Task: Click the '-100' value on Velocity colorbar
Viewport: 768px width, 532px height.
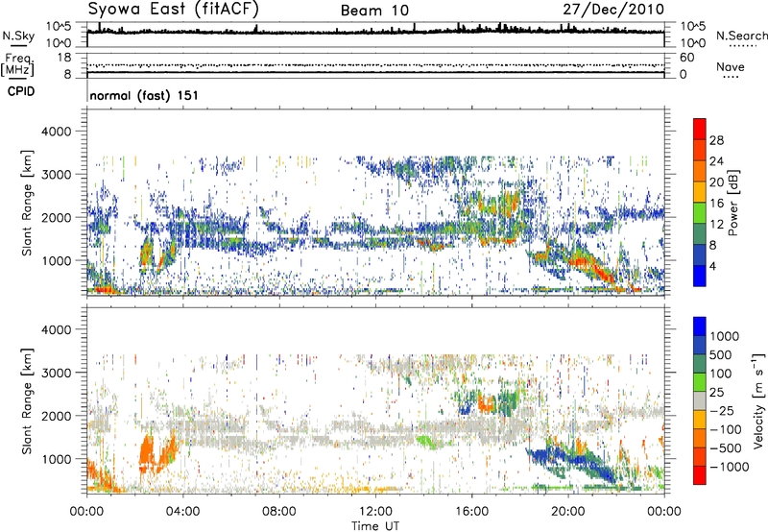Action: (x=725, y=429)
